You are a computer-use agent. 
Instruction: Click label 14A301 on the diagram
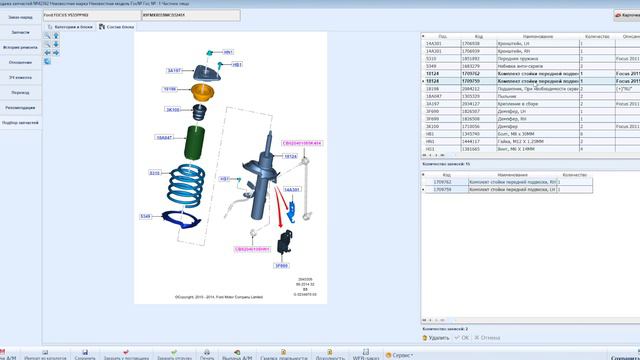click(292, 190)
